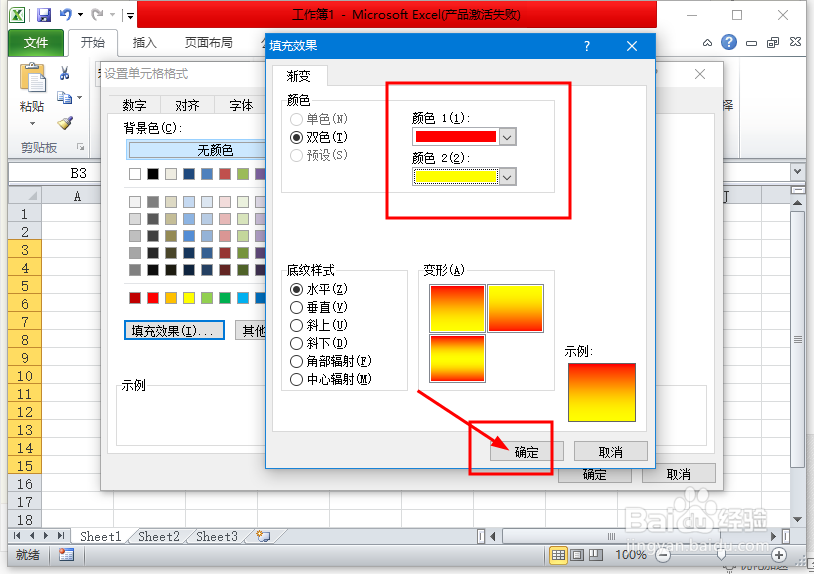Choose the standard yellow swatch in bottom row
814x574 pixels.
click(189, 298)
